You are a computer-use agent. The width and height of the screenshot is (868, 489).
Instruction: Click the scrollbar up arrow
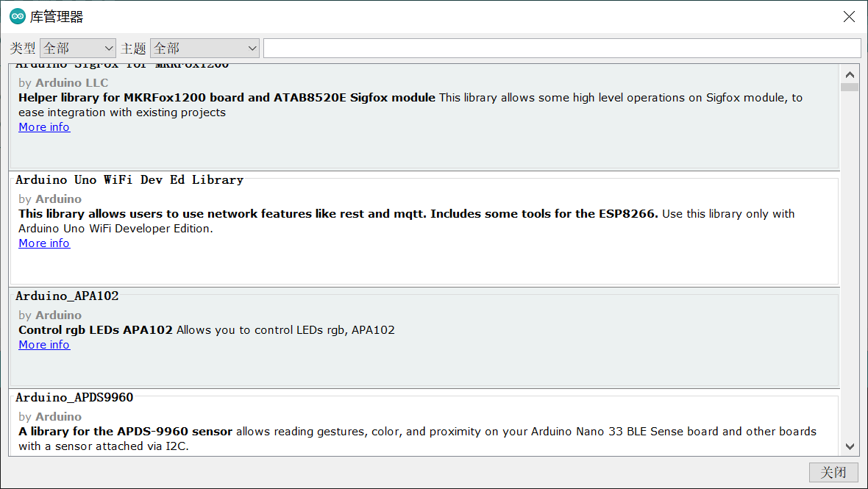coord(850,74)
